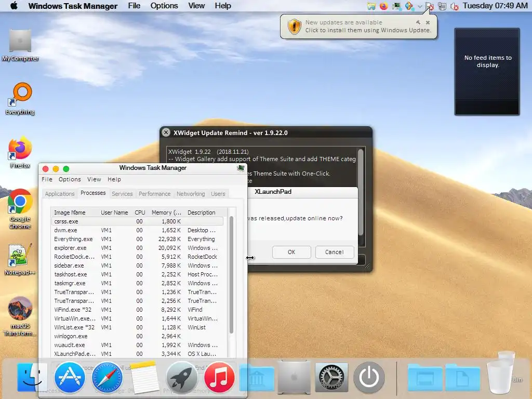Click the network tray icon
Viewport: 532px width, 399px height.
click(x=442, y=6)
